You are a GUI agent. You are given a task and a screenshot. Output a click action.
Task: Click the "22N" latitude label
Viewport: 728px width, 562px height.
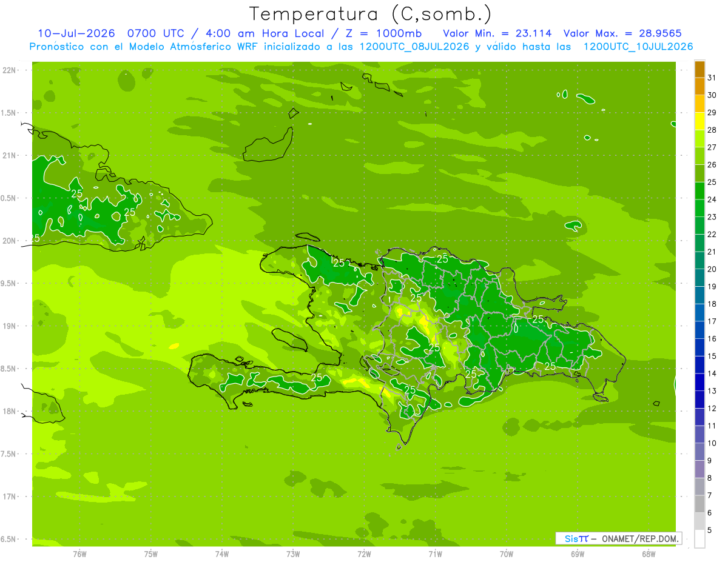click(x=10, y=70)
